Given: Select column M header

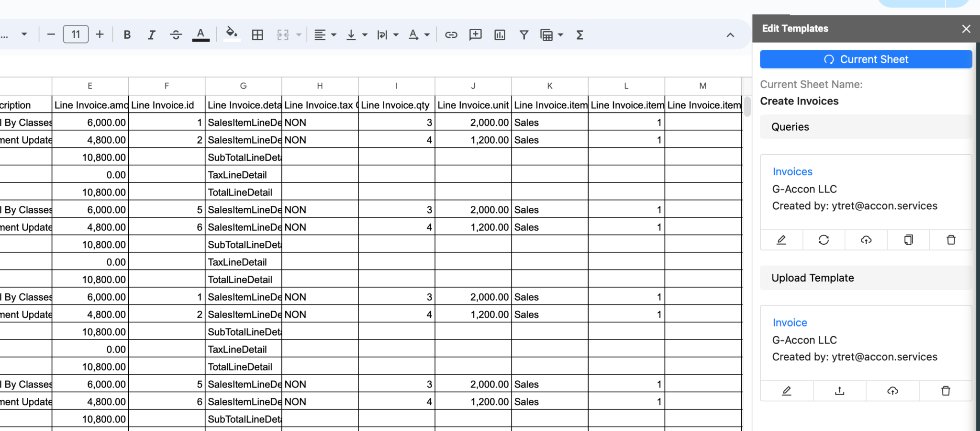Looking at the screenshot, I should point(702,86).
